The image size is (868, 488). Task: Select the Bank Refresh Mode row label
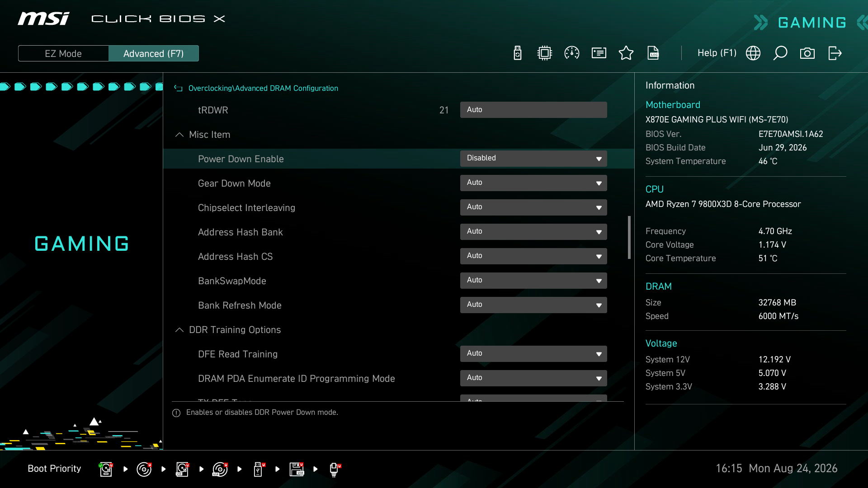240,305
